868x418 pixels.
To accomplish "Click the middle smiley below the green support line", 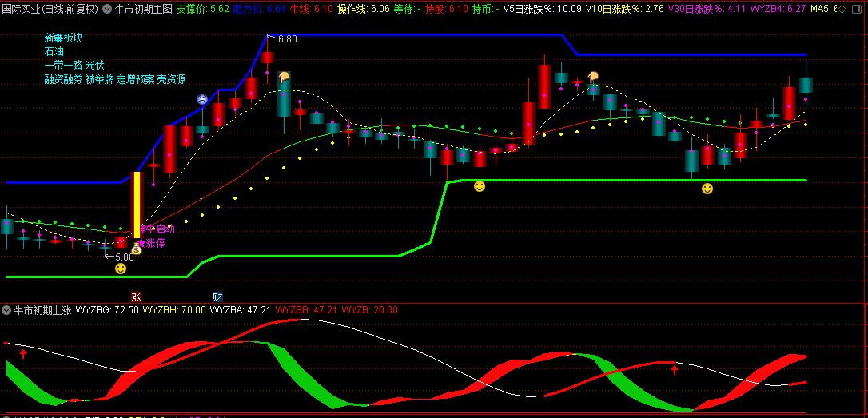I will tap(480, 186).
